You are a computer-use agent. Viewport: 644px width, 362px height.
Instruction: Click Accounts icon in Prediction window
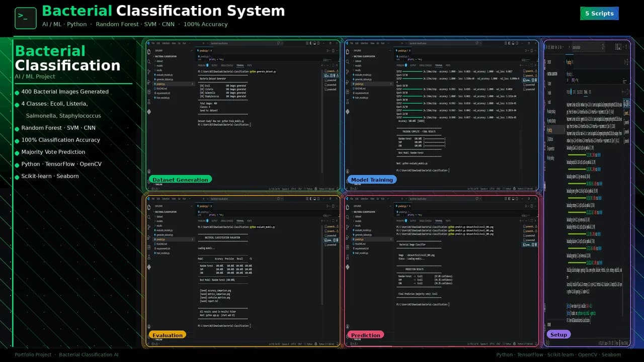pos(347,325)
